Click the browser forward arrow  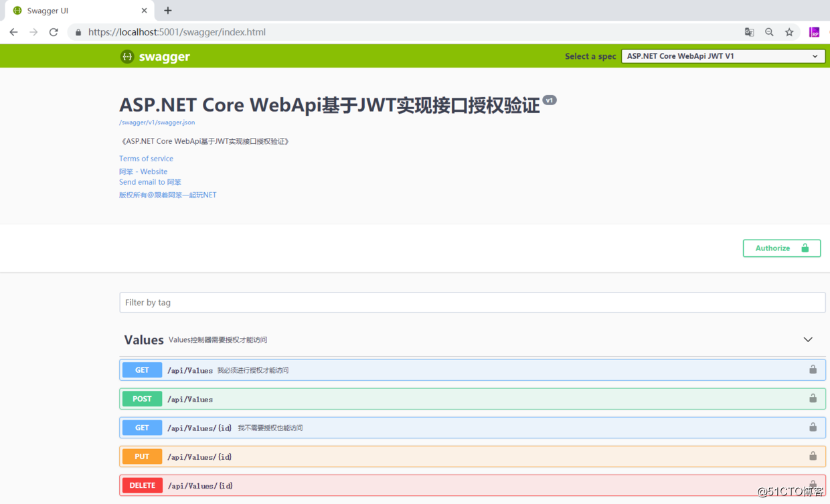[33, 32]
